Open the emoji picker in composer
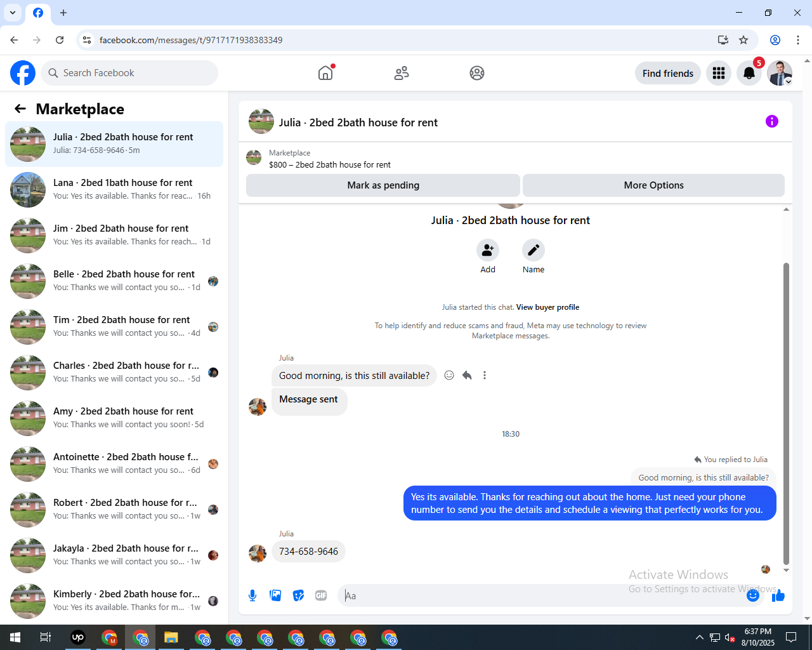812x650 pixels. click(x=753, y=595)
